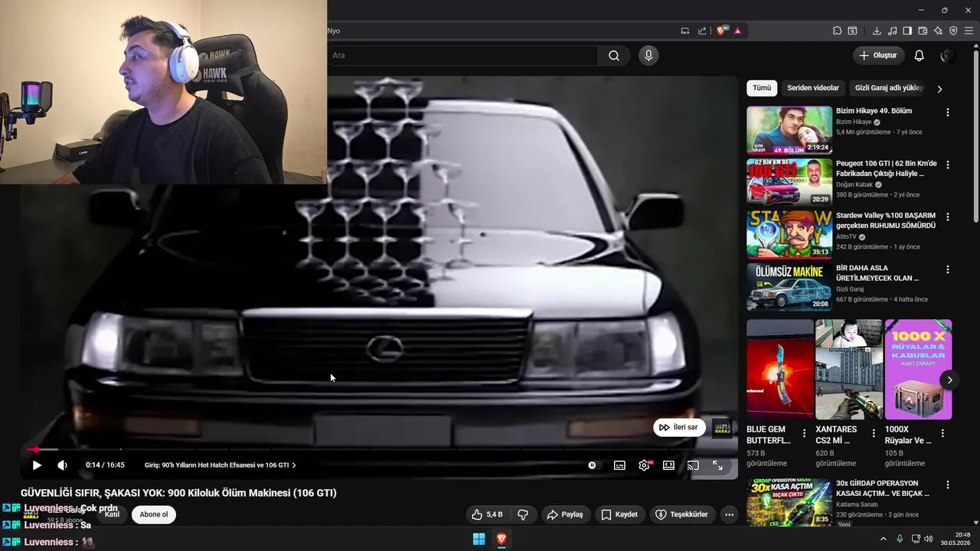
Task: Click the 'İleri sar' skip-forward button
Action: (x=679, y=427)
